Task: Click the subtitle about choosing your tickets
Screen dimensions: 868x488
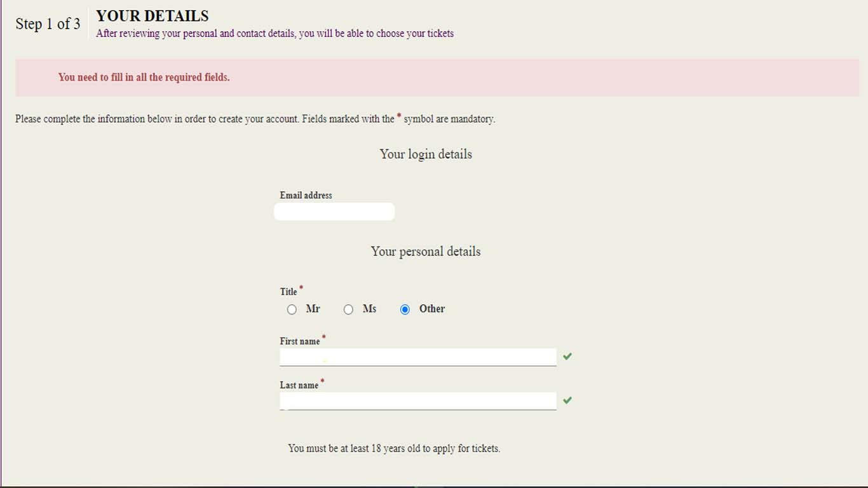Action: point(275,34)
